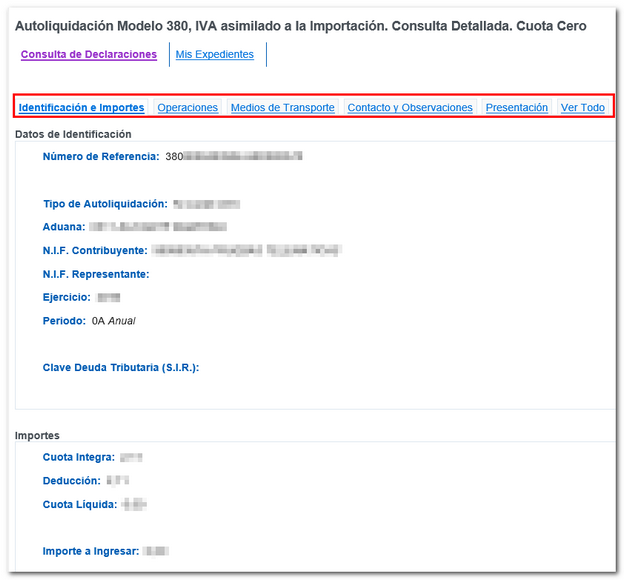Click the Importes section header
The height and width of the screenshot is (580, 624).
[x=37, y=436]
